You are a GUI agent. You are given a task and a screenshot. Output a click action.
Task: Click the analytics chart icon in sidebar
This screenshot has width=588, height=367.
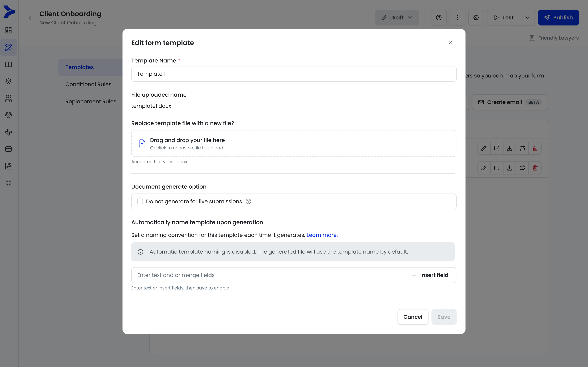9,166
